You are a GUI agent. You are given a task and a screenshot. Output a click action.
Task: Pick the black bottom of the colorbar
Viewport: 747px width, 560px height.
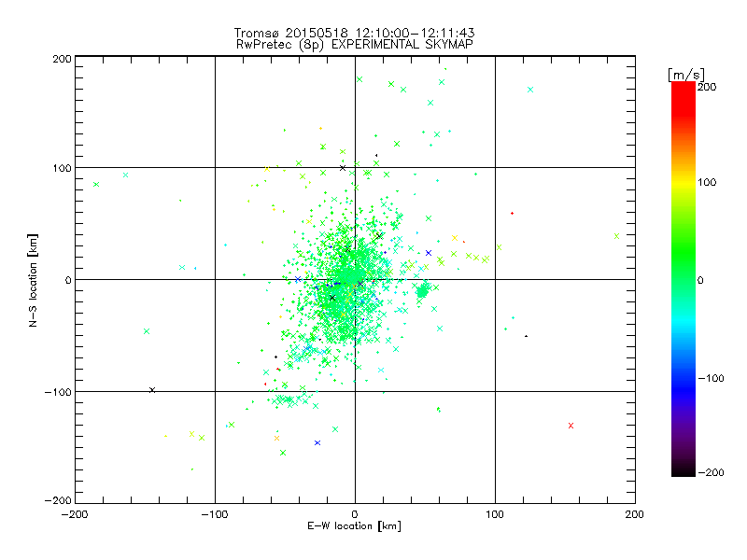click(x=684, y=469)
